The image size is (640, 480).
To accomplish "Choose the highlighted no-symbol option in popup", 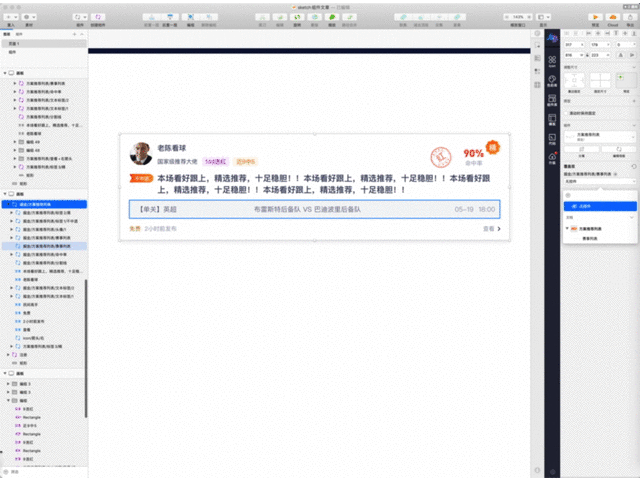I will [600, 206].
